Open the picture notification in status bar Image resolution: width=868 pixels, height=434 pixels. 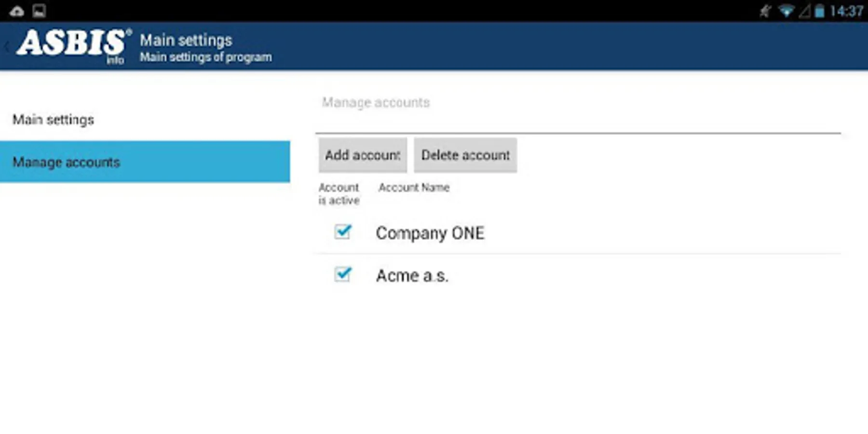39,11
